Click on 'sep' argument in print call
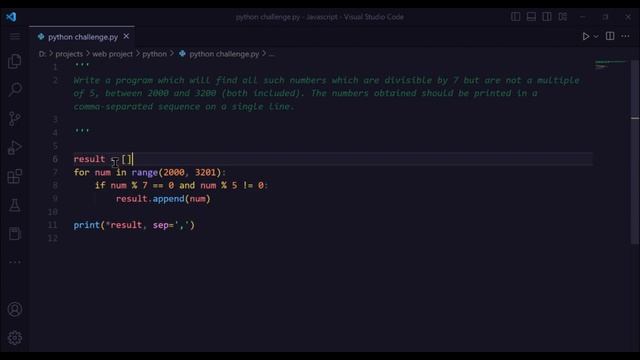640x360 pixels. click(x=161, y=225)
